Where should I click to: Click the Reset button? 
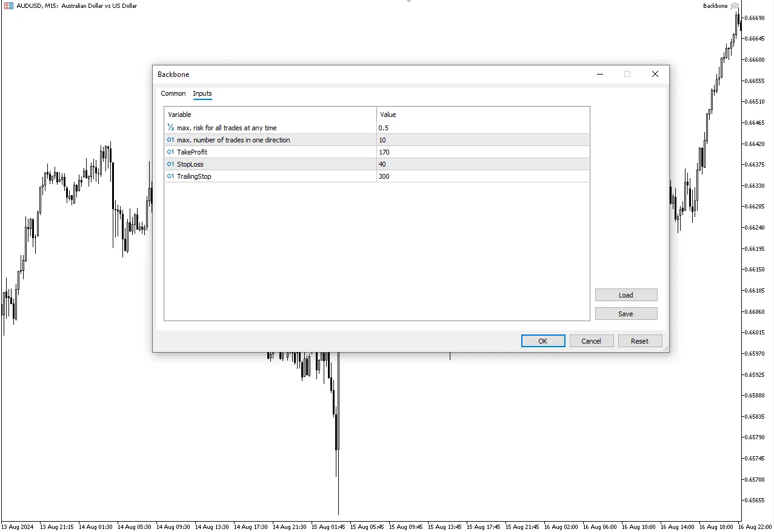640,341
